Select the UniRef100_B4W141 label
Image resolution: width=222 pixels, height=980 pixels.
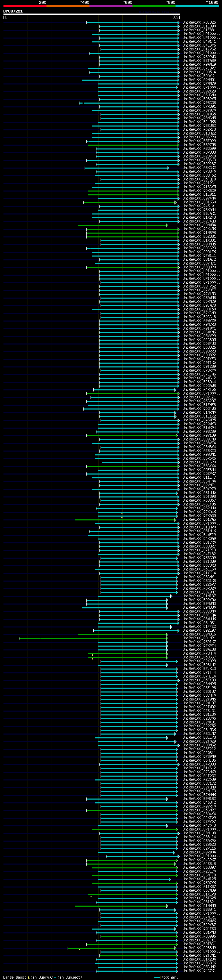[199, 41]
